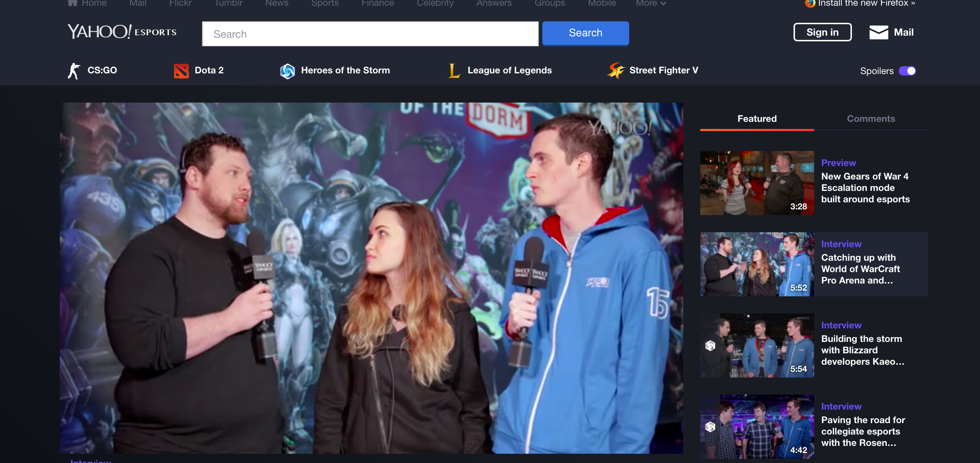Select the Featured tab
This screenshot has width=980, height=463.
[757, 119]
